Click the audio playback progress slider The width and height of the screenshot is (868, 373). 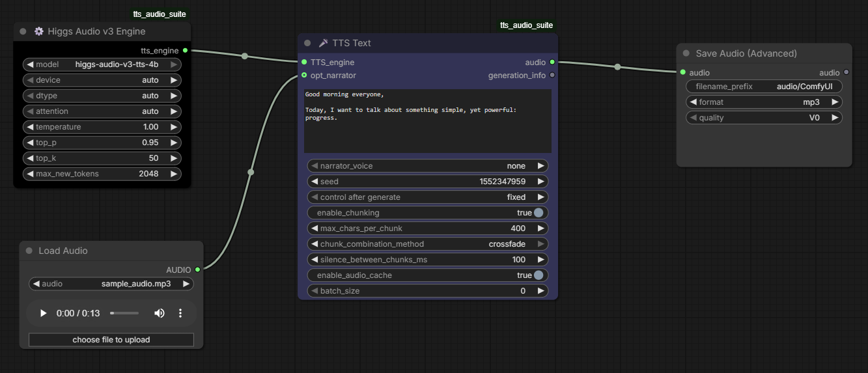pos(124,313)
